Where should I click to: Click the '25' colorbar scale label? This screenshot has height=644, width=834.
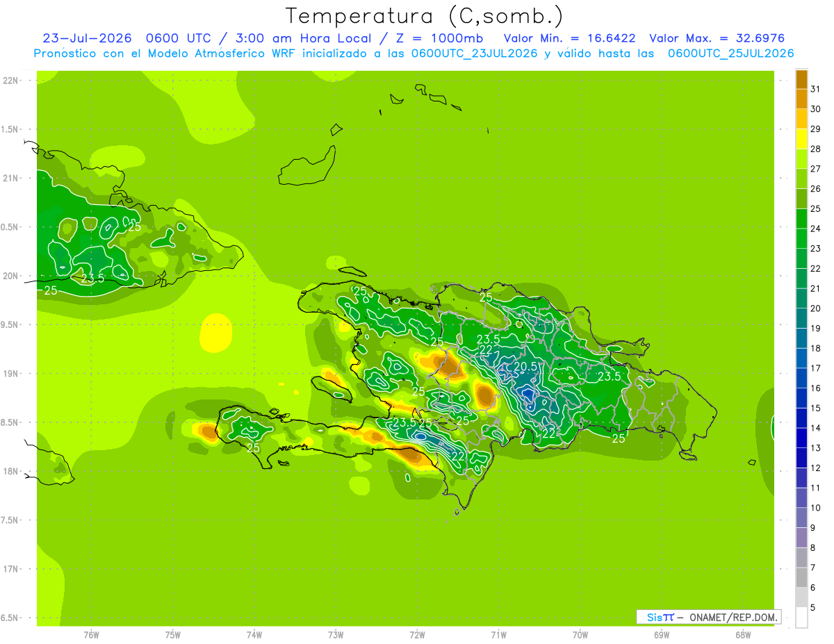pos(815,208)
